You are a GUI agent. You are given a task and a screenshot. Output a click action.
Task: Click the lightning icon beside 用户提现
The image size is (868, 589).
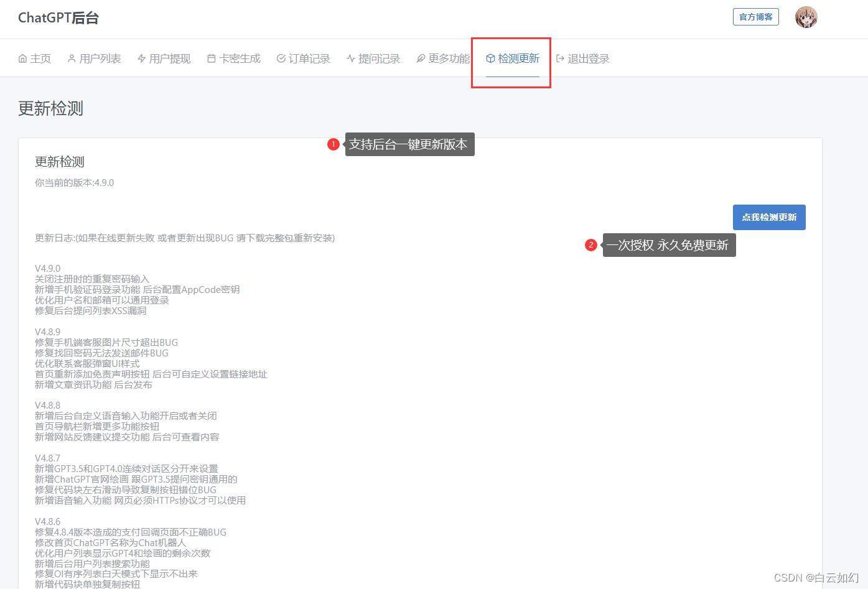point(142,58)
